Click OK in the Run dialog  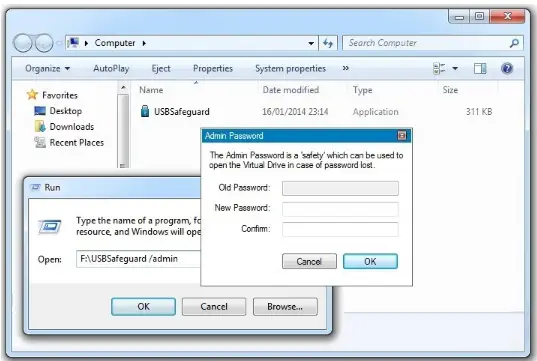(x=143, y=306)
